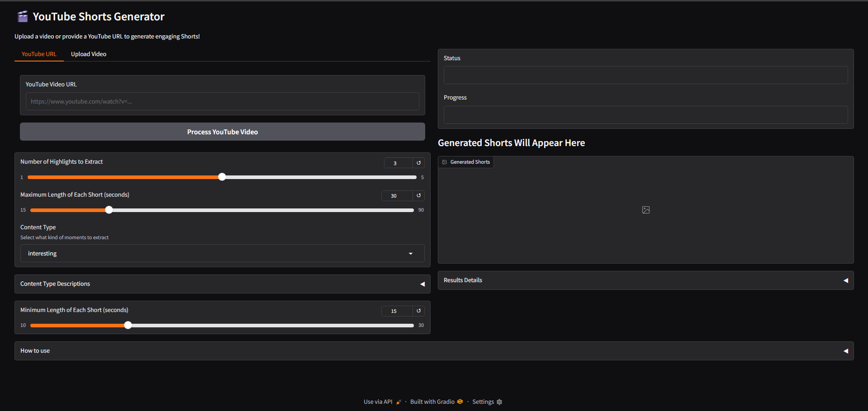Expand the Results Details accordion
This screenshot has width=868, height=411.
[645, 280]
